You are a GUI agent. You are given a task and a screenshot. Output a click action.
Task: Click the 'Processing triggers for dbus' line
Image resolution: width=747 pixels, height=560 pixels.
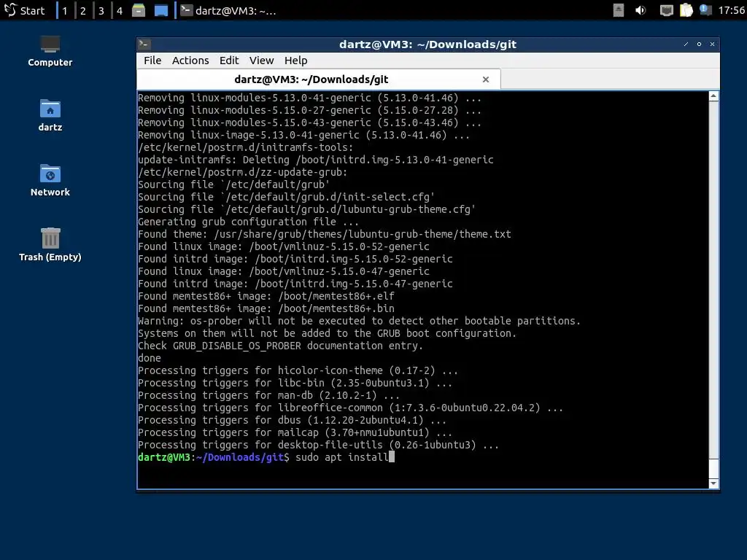pyautogui.click(x=292, y=420)
